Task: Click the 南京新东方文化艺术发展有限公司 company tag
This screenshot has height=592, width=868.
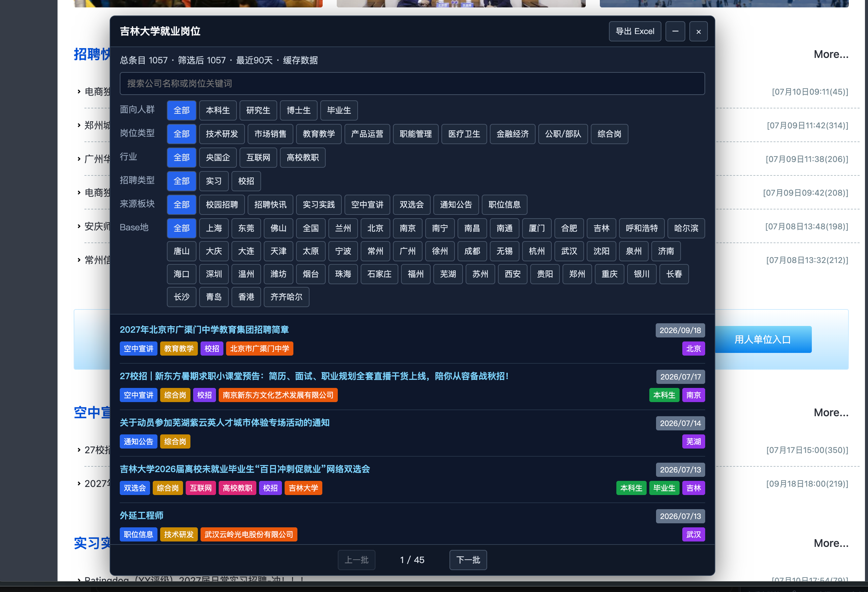Action: [x=278, y=395]
